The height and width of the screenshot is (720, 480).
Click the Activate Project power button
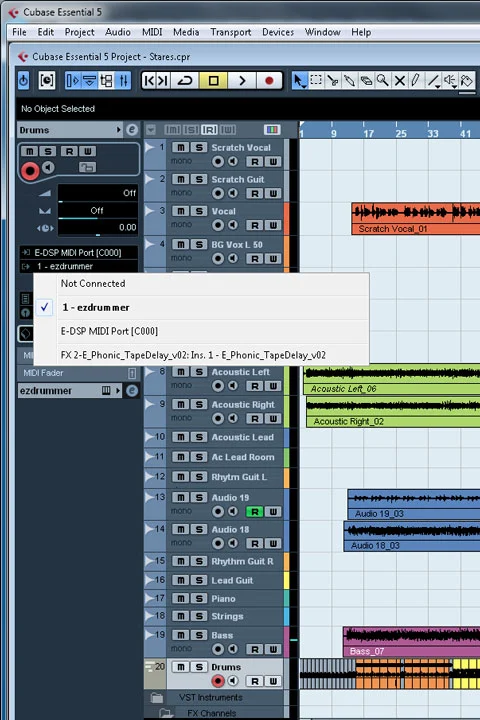[23, 81]
